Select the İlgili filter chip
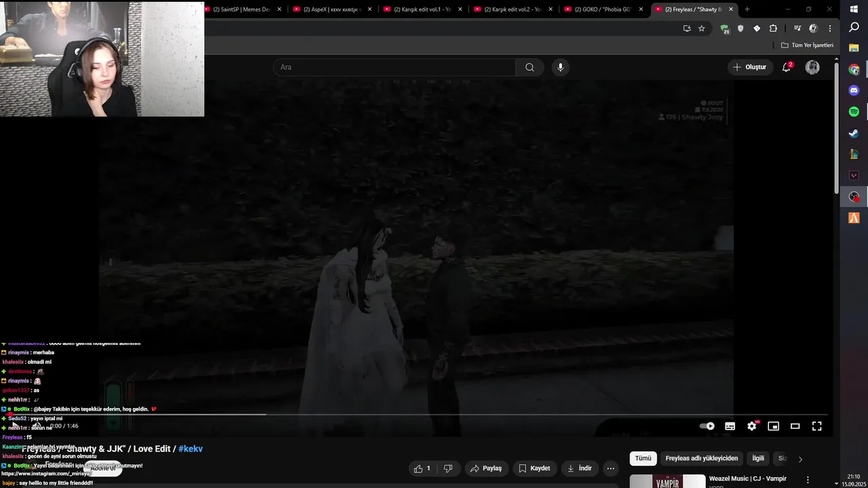 tap(758, 458)
